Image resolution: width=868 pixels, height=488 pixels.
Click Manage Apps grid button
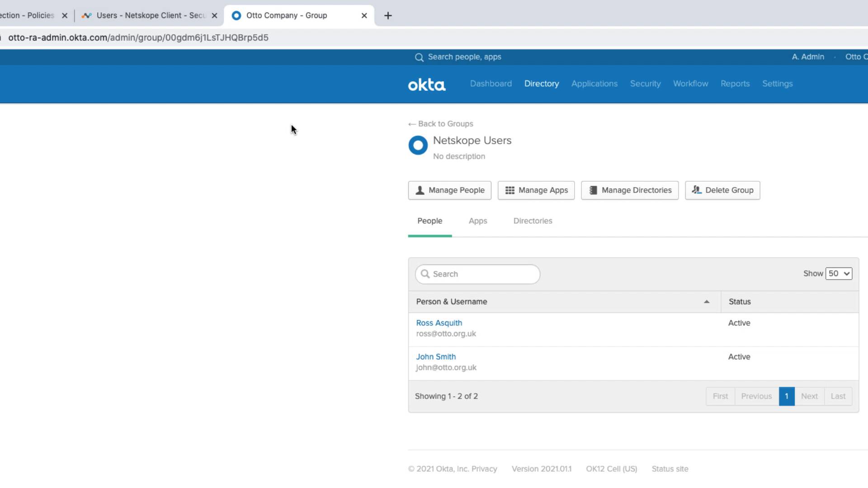[x=536, y=190]
